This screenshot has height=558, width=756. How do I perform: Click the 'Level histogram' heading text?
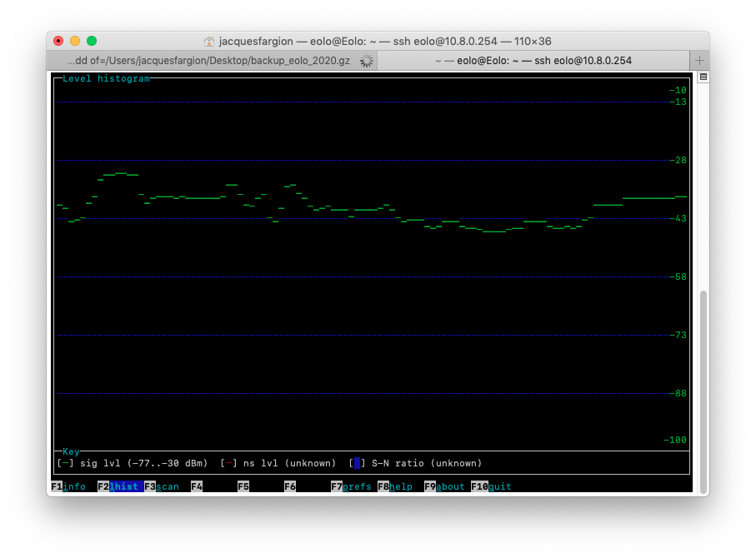tap(106, 78)
